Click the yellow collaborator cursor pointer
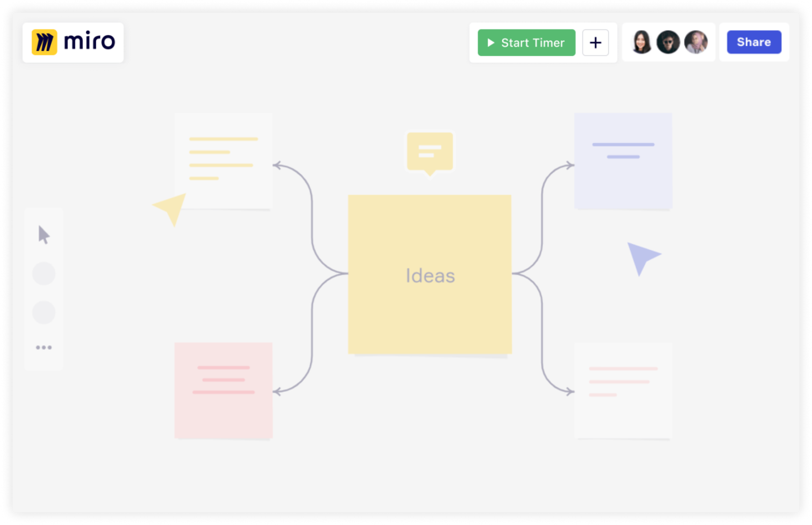 click(170, 209)
